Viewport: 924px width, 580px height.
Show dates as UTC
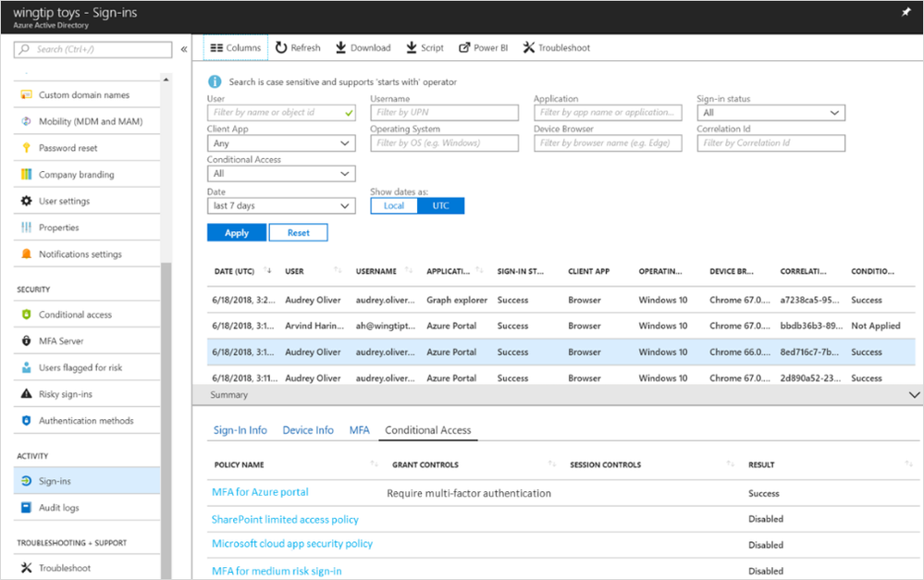[441, 205]
